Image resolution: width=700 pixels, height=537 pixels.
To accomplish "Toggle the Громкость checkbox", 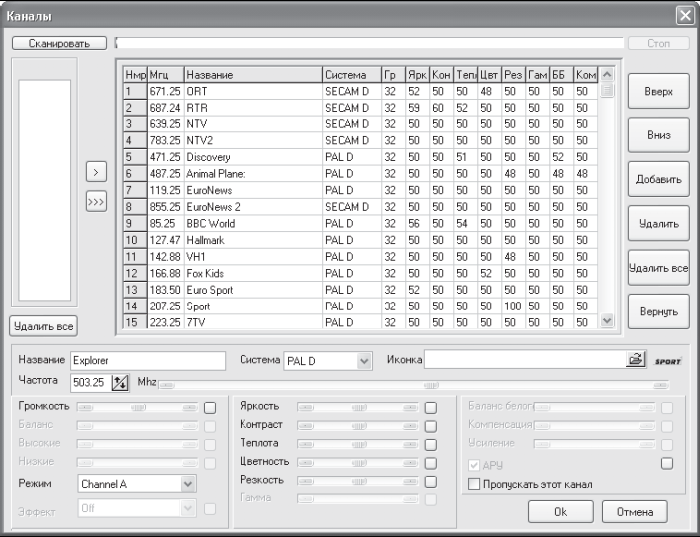I will coord(210,408).
